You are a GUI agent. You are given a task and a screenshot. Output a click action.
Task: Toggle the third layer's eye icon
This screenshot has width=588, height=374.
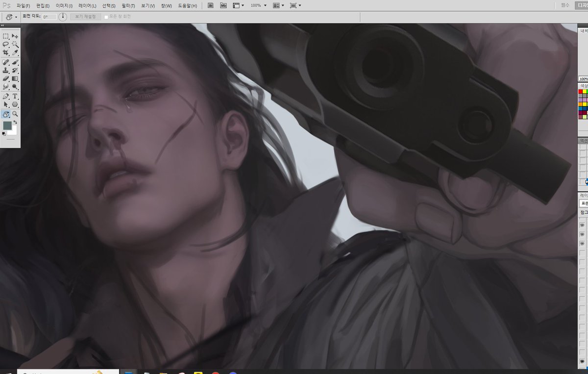tap(583, 243)
